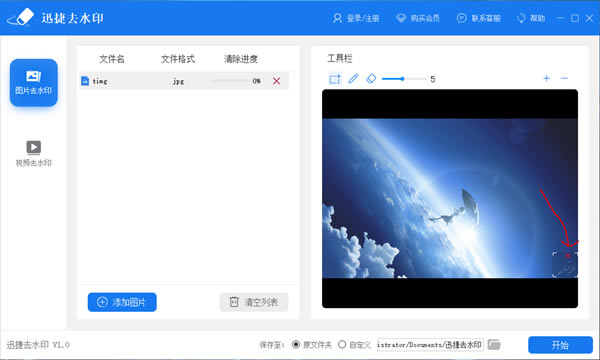600x360 pixels.
Task: Click the eraser app logo
Action: (21, 18)
